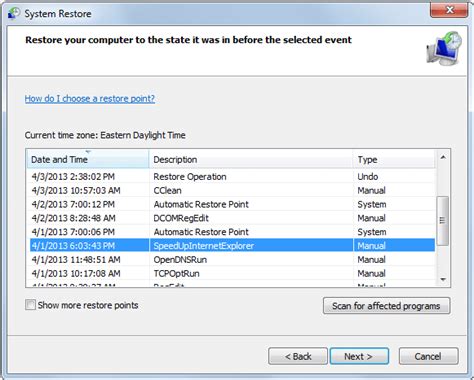Click the restore list scrollbar thumb

click(443, 221)
